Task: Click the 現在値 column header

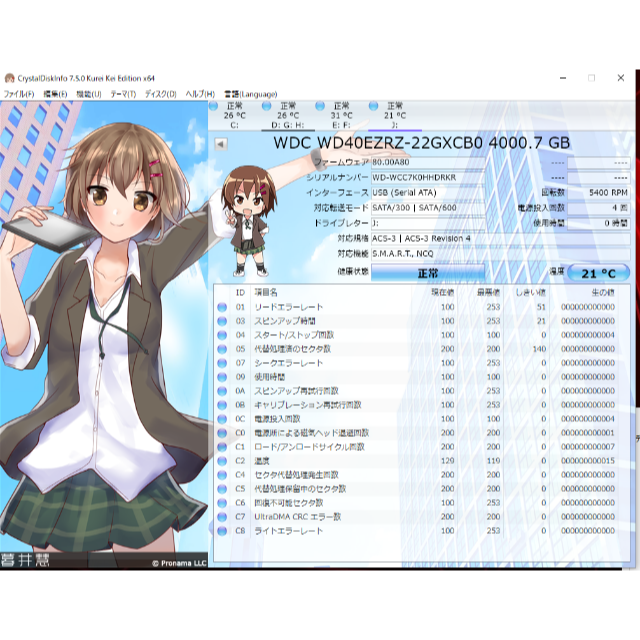Action: tap(443, 292)
